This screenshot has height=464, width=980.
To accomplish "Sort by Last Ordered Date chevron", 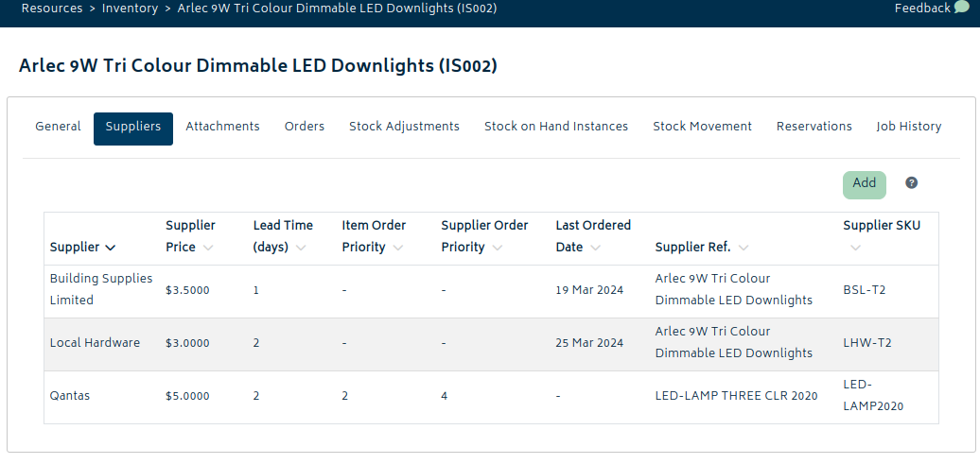I will (595, 248).
